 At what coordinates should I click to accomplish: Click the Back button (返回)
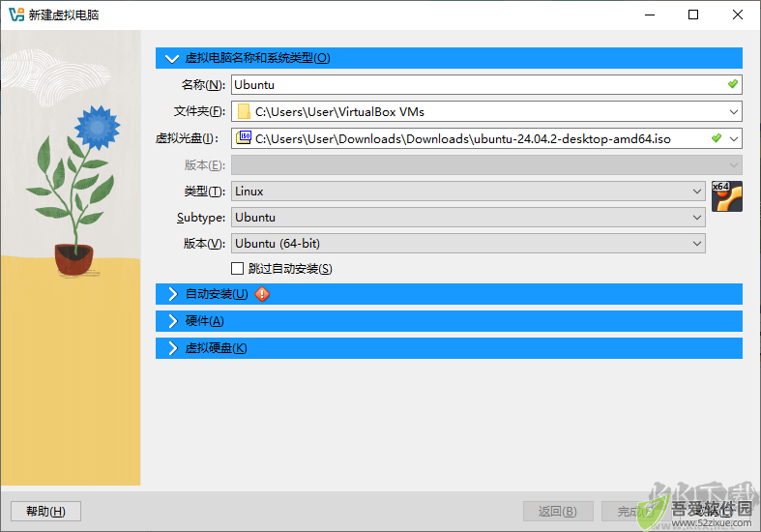558,511
